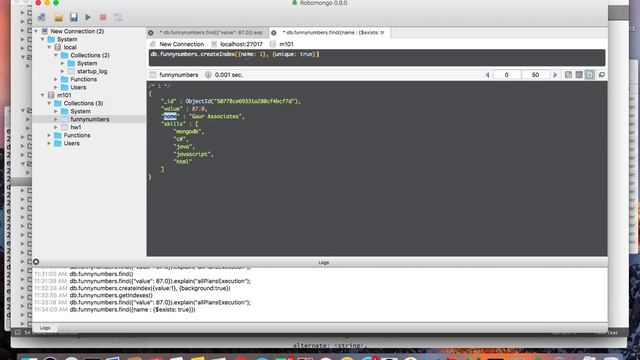Viewport: 640px width, 360px height.
Task: Click the highlighted "name" key in results
Action: (x=170, y=117)
